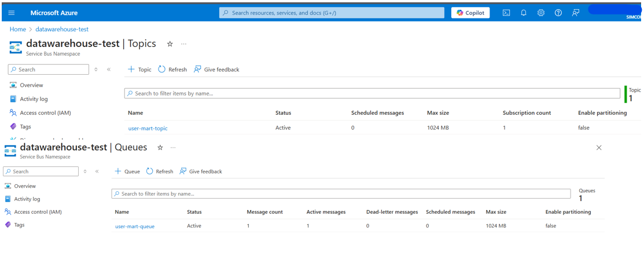Viewport: 644px width, 256px height.
Task: Click 1024 MB in the user-mart-topic row
Action: tap(438, 128)
